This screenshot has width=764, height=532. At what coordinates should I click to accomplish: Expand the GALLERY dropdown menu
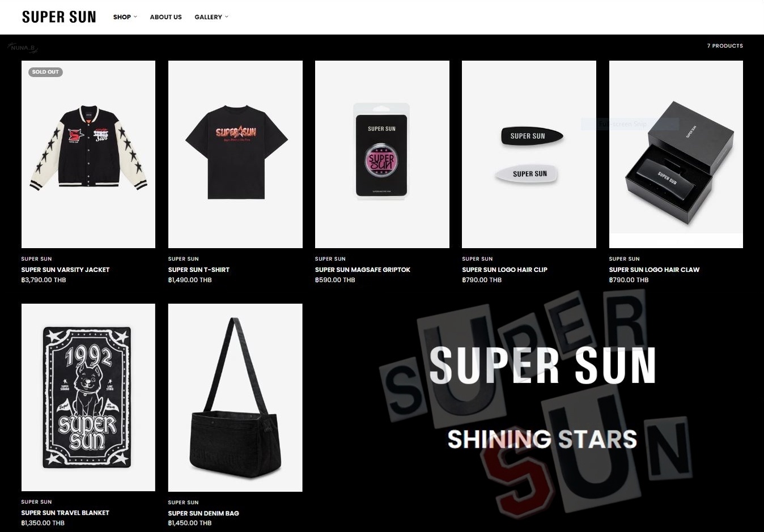point(211,17)
